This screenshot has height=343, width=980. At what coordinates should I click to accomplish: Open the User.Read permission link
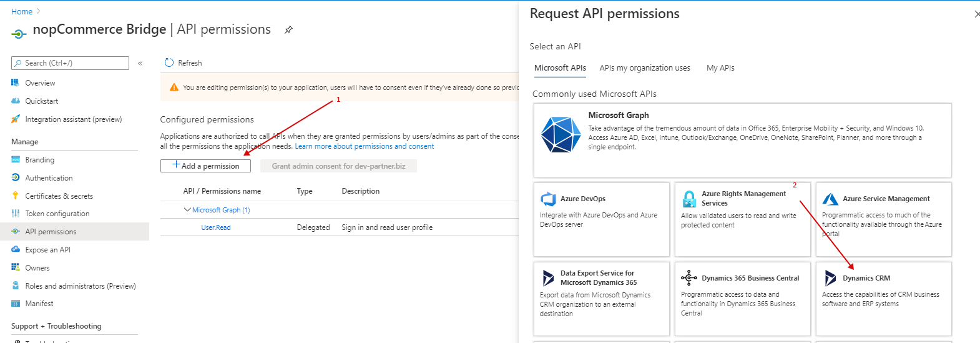[216, 227]
